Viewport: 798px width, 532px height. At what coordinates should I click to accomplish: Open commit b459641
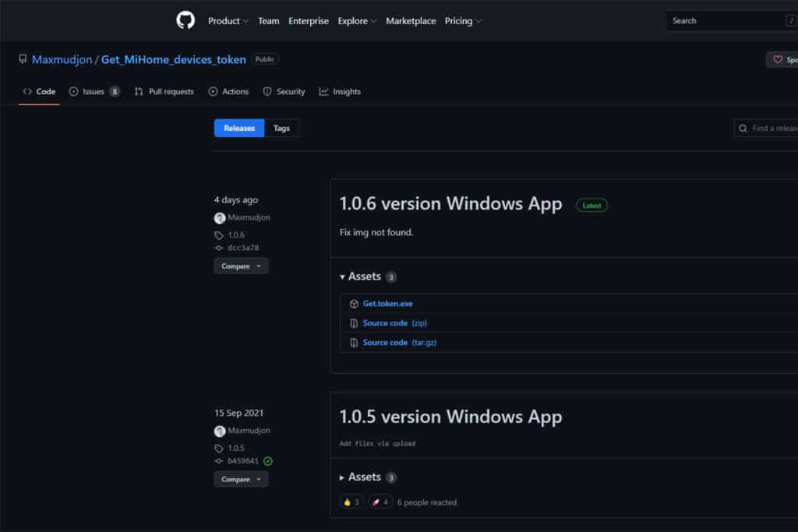click(x=243, y=461)
